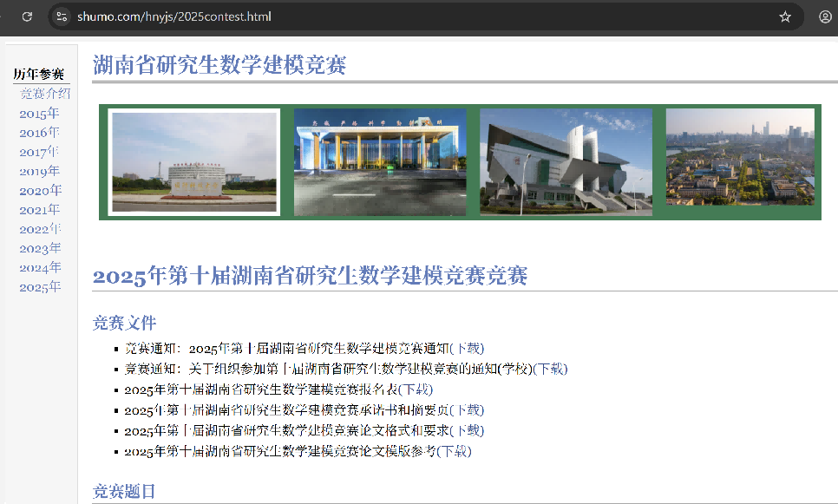The image size is (838, 504).
Task: Click the 竞赛文件 section heading
Action: [x=125, y=323]
